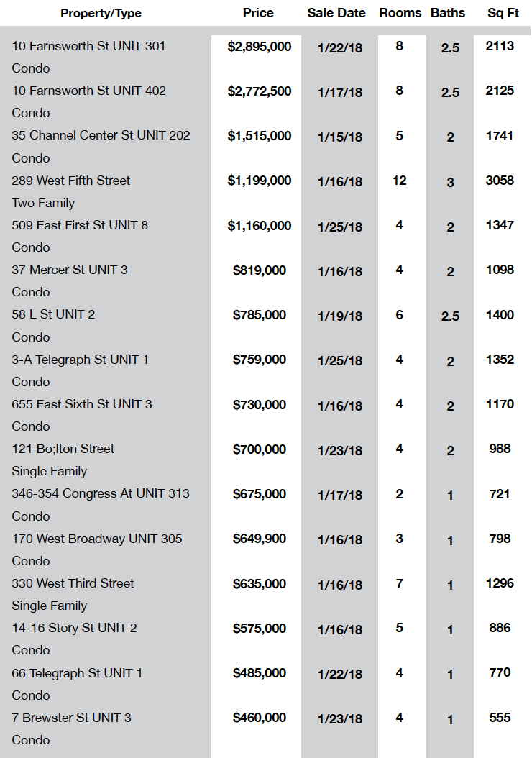This screenshot has height=758, width=532.
Task: Click the Price column header
Action: coord(258,12)
